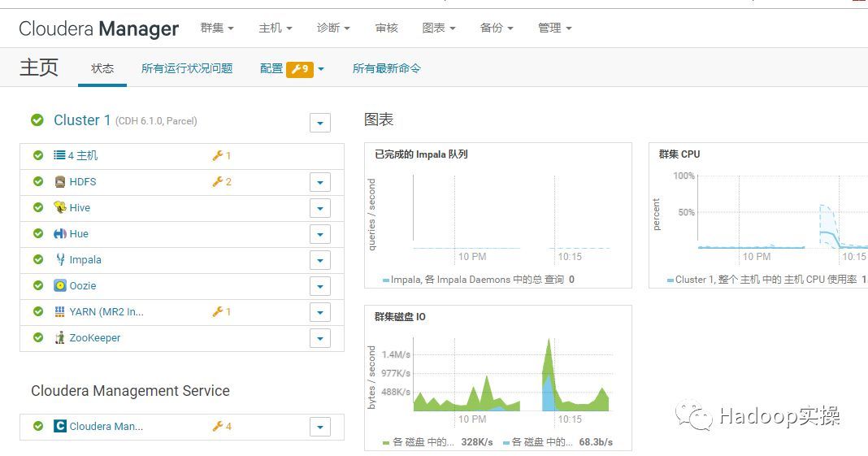Open the Oozie service
This screenshot has height=456, width=868.
tap(82, 285)
